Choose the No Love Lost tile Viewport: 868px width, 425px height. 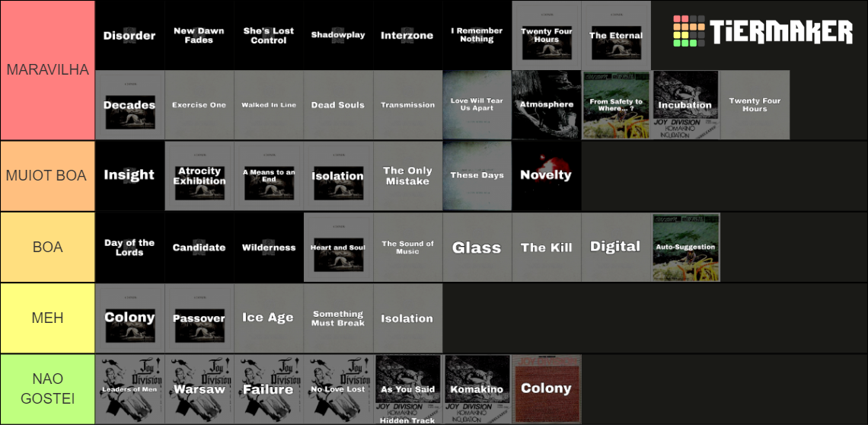[x=338, y=389]
